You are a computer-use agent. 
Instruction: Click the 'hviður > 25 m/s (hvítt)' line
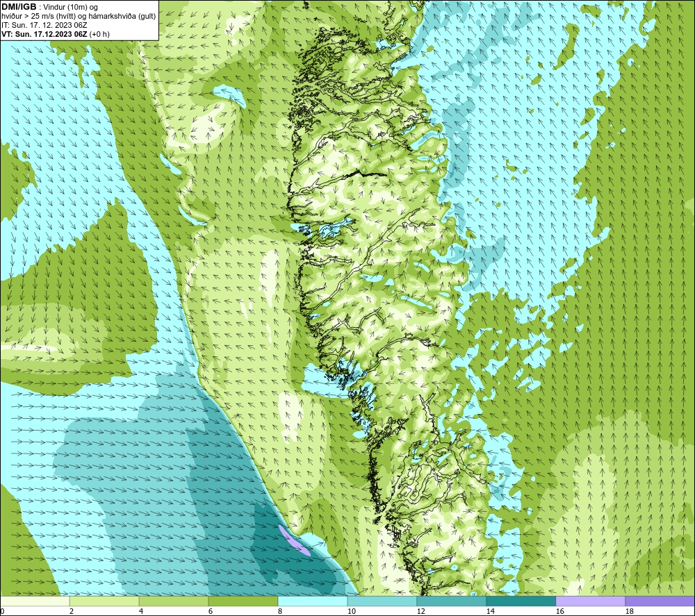coord(79,17)
